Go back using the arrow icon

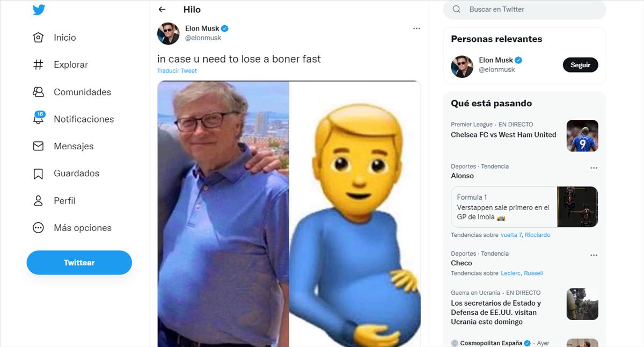(162, 10)
